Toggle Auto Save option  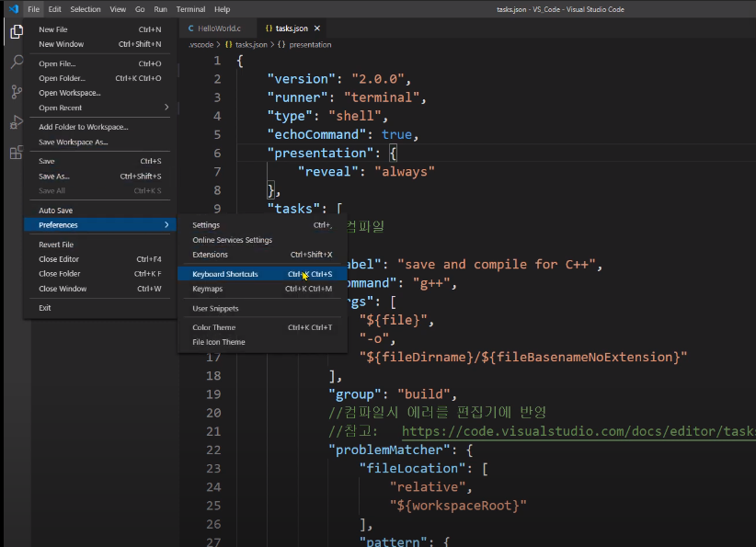100,211
